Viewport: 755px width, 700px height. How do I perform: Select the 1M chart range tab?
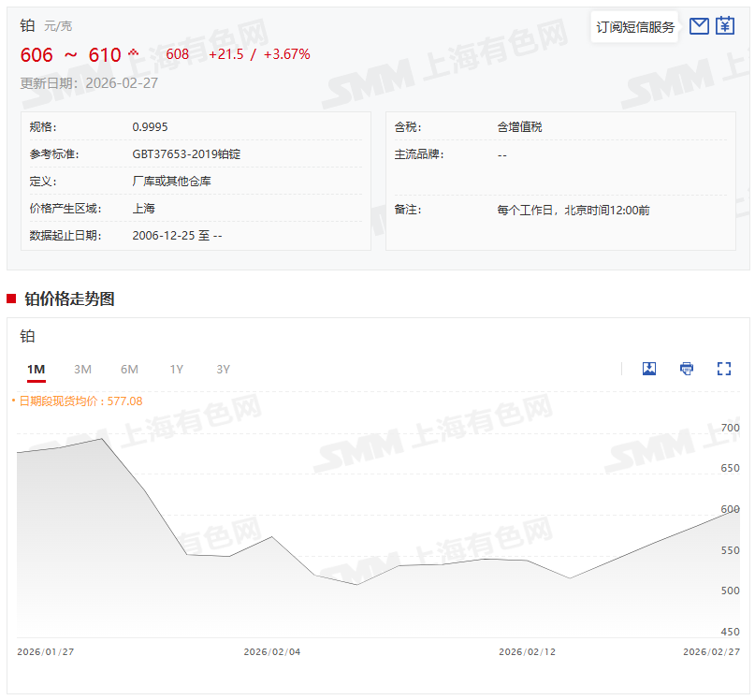pyautogui.click(x=36, y=370)
